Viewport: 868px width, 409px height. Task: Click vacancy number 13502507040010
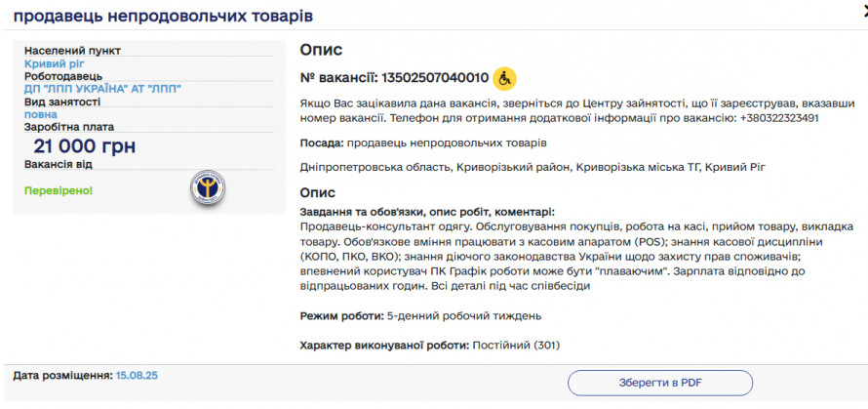click(x=435, y=77)
